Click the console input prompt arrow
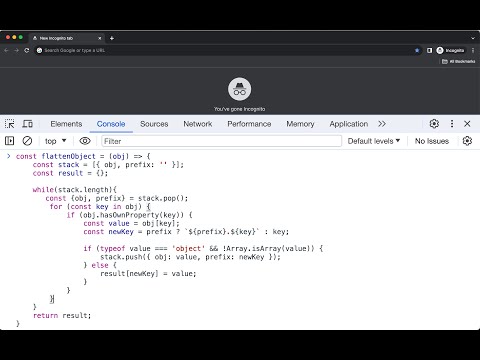This screenshot has height=360, width=480. (x=9, y=156)
